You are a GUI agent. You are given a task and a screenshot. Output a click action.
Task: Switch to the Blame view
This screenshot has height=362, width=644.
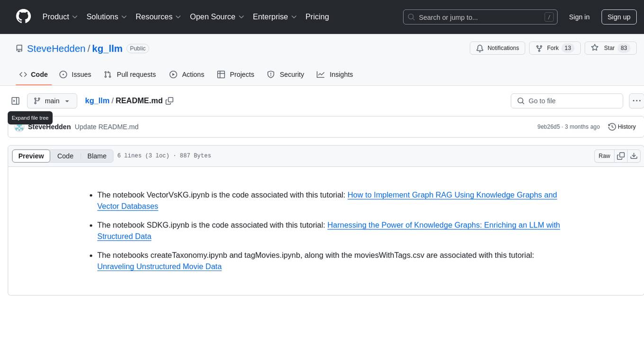pos(97,156)
